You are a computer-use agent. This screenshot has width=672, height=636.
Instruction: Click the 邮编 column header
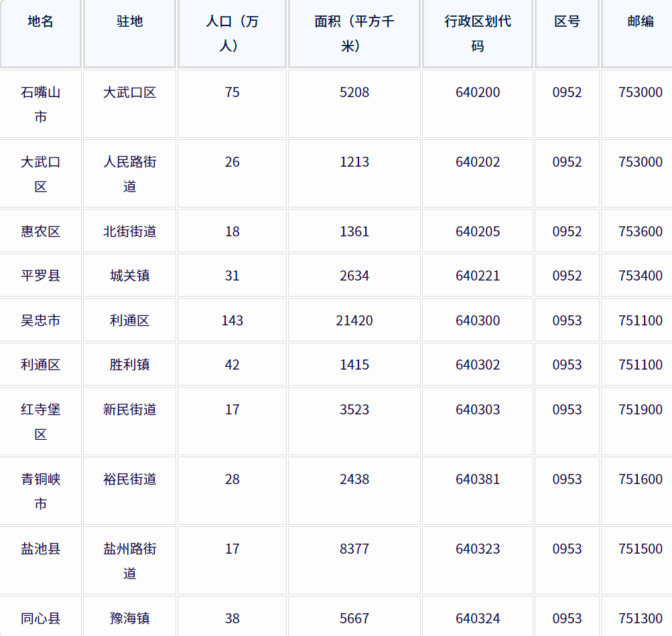pyautogui.click(x=637, y=33)
